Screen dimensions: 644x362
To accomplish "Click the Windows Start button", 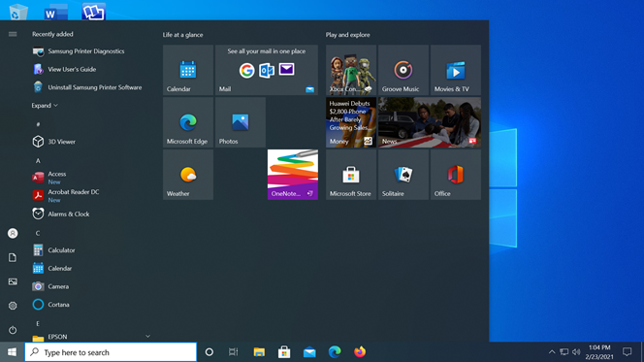I will [12, 352].
